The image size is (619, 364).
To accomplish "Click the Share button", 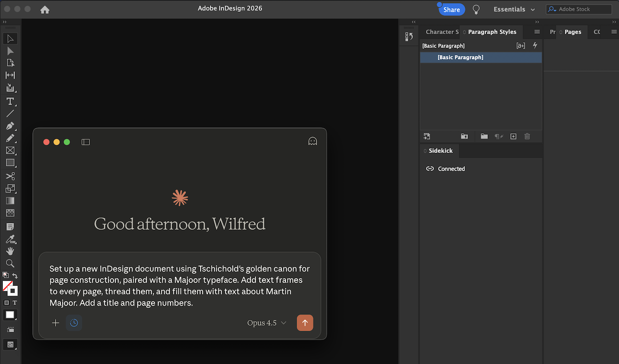I will [x=451, y=9].
